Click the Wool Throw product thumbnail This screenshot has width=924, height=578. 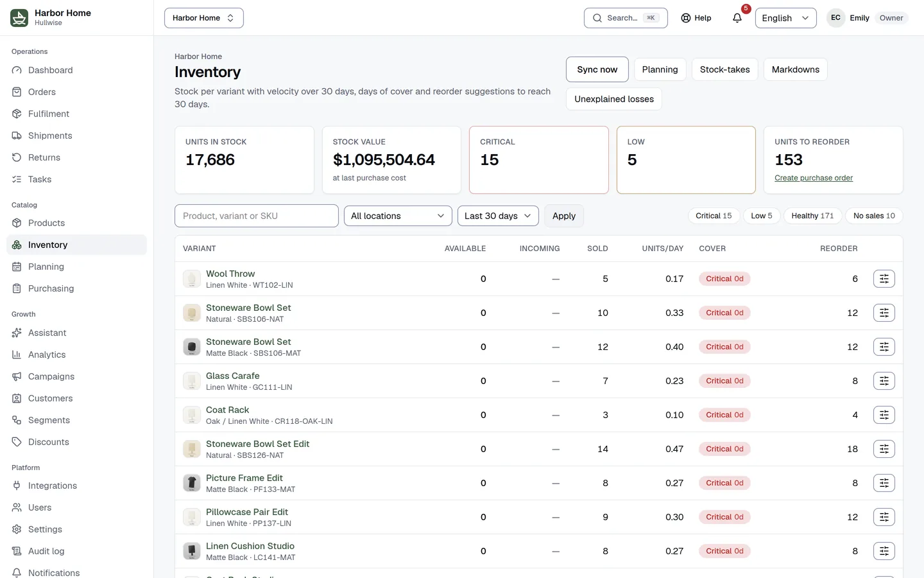point(192,279)
